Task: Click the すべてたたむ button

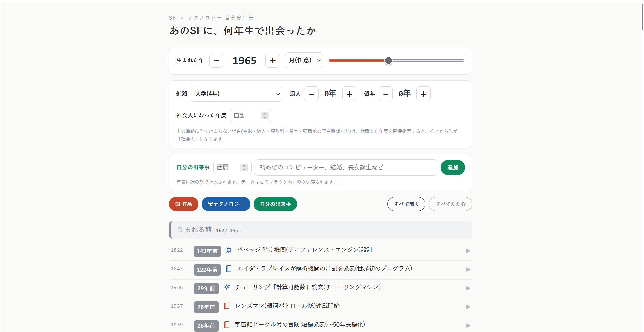Action: click(x=450, y=204)
